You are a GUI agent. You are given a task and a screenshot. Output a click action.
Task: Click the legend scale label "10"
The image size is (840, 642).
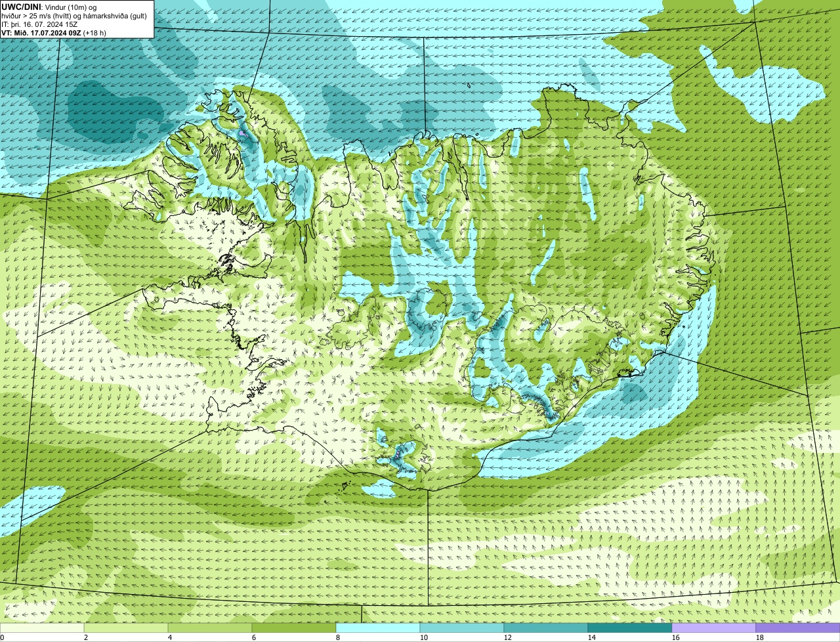click(424, 637)
